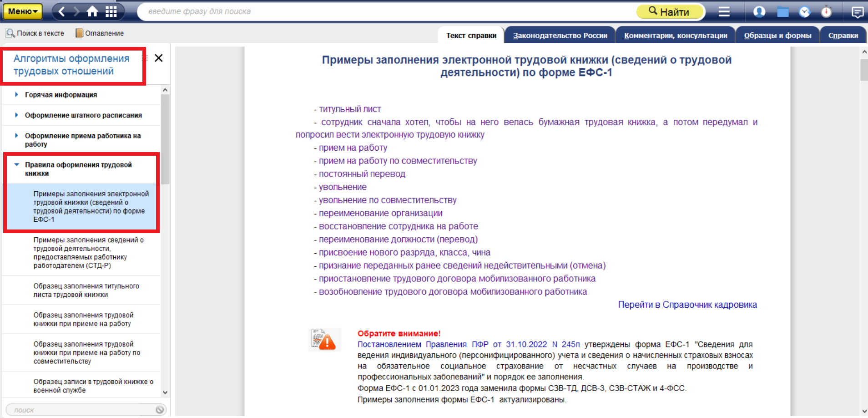Open the search options hamburger icon
This screenshot has height=418, width=868.
(724, 11)
